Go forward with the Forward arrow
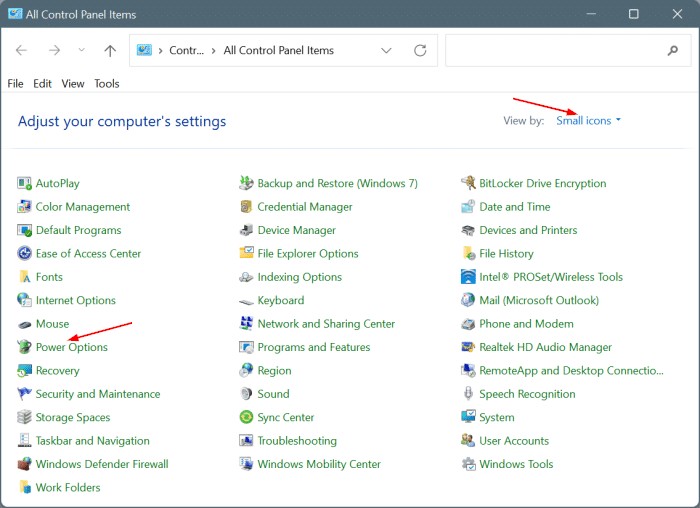 point(54,50)
